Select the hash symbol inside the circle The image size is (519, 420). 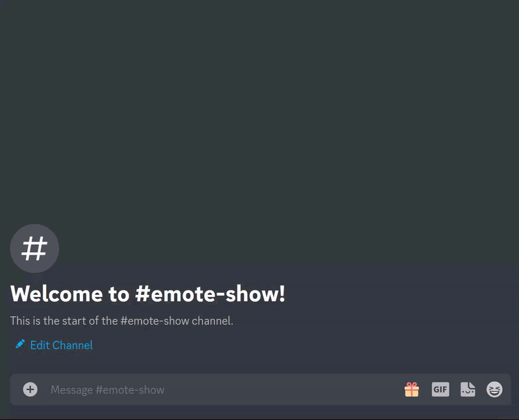click(x=34, y=248)
